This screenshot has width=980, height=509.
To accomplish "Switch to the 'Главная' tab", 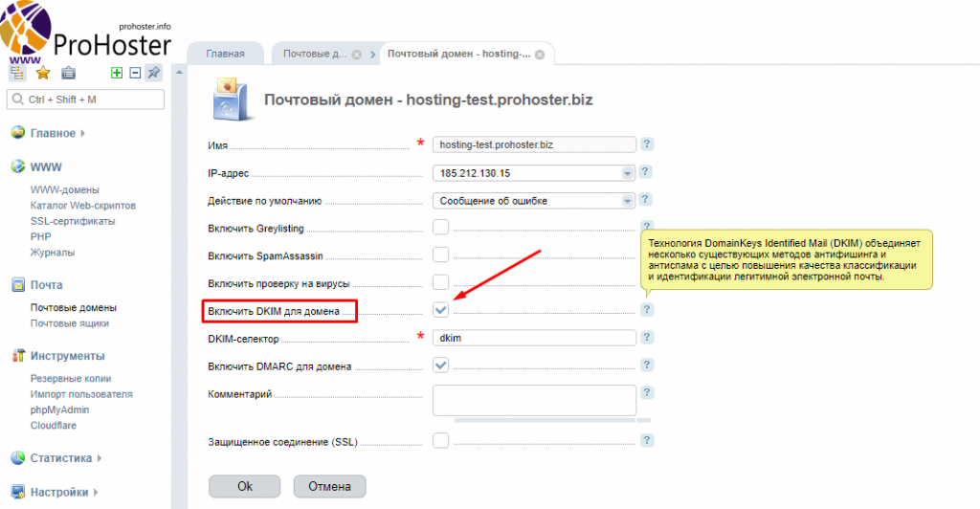I will pyautogui.click(x=226, y=54).
